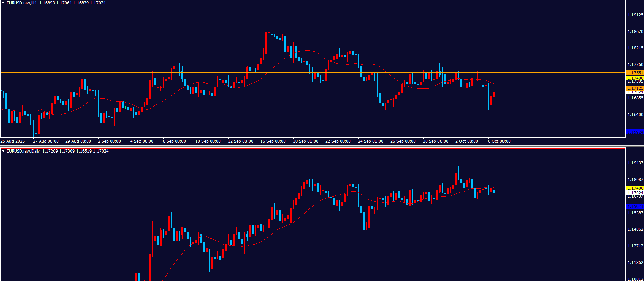Select the orange 1.17551 price label
Viewport: 644px width, 281px height.
[635, 73]
